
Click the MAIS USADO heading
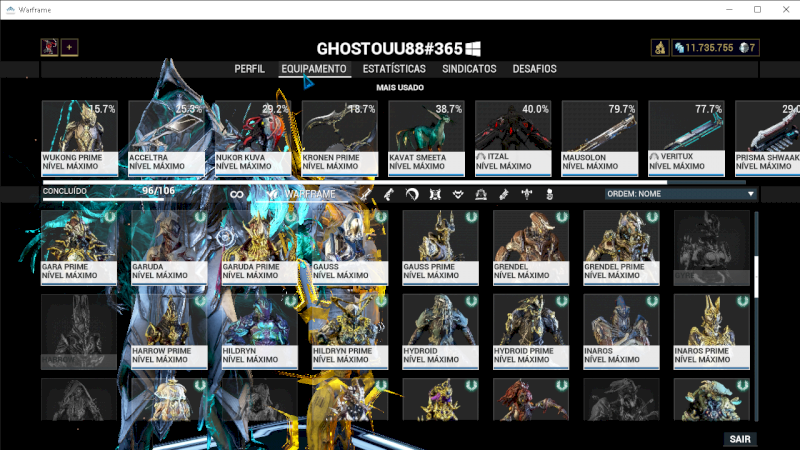click(400, 88)
